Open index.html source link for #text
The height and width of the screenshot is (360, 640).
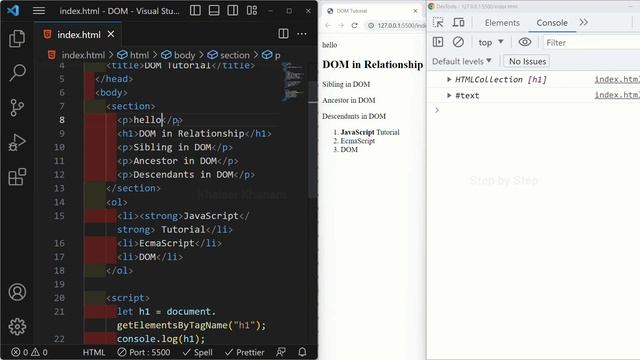point(617,95)
